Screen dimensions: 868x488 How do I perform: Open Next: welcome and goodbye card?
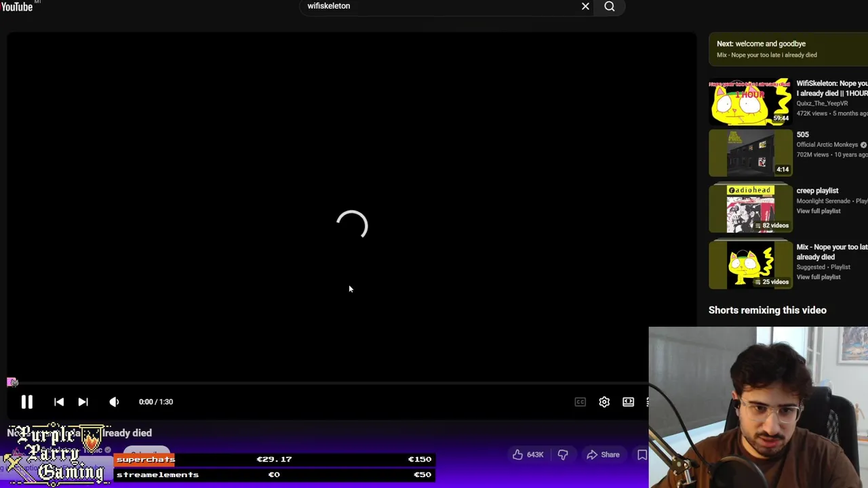788,49
